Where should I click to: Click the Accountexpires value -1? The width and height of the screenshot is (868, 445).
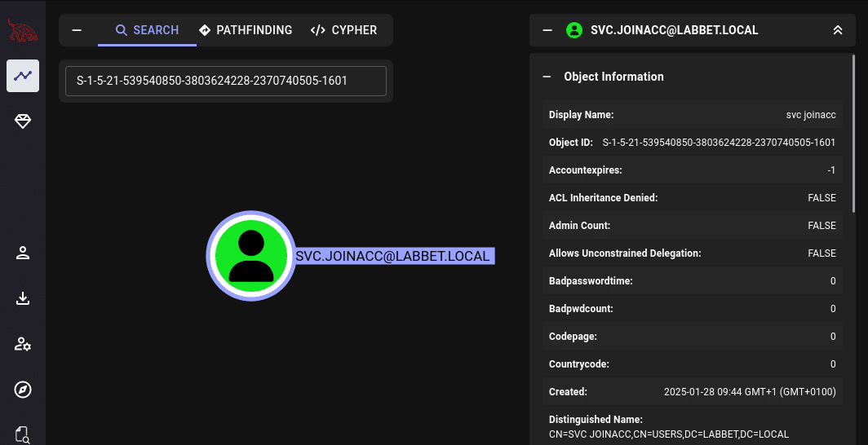pos(831,170)
